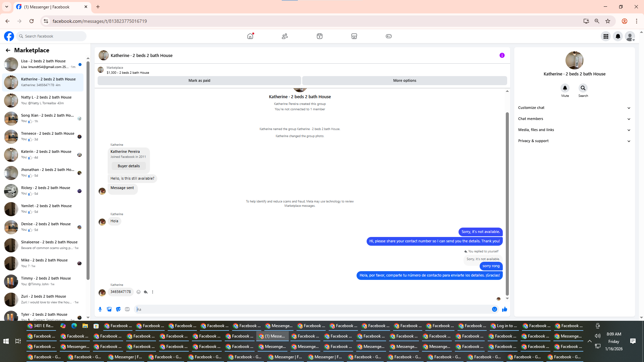
Task: Attach a file with the photo icon
Action: point(109,309)
